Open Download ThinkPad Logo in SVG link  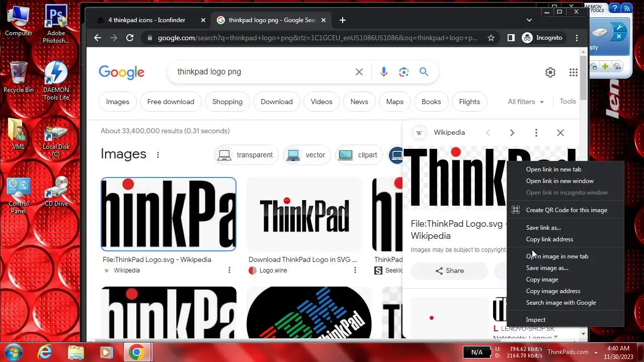[x=303, y=259]
